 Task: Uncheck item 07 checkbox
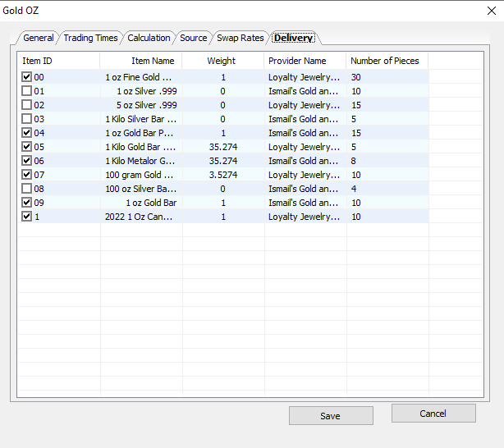click(x=27, y=175)
